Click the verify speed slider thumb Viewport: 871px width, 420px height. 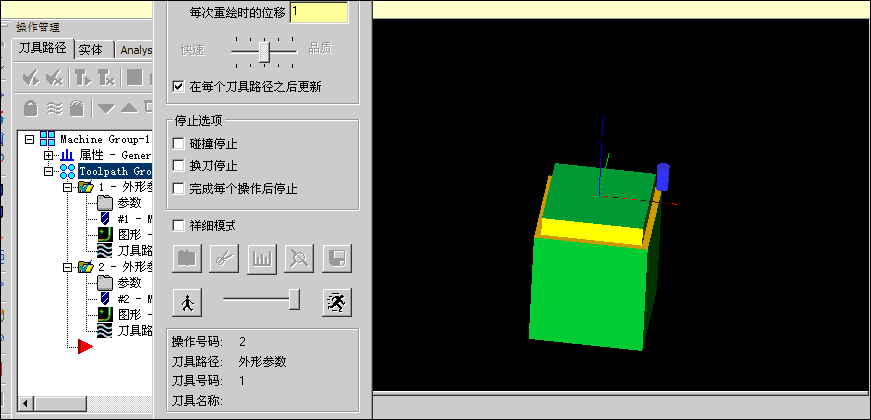(295, 300)
